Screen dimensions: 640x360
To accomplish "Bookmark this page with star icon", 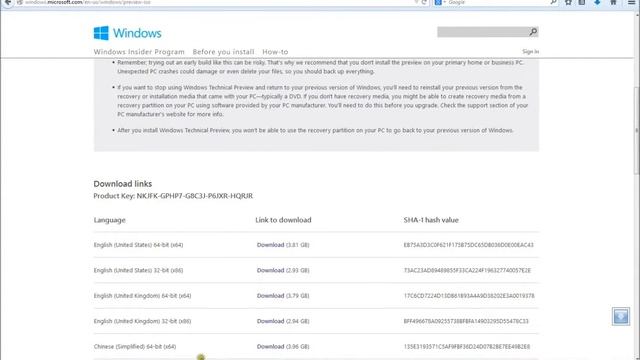I will pyautogui.click(x=568, y=2).
